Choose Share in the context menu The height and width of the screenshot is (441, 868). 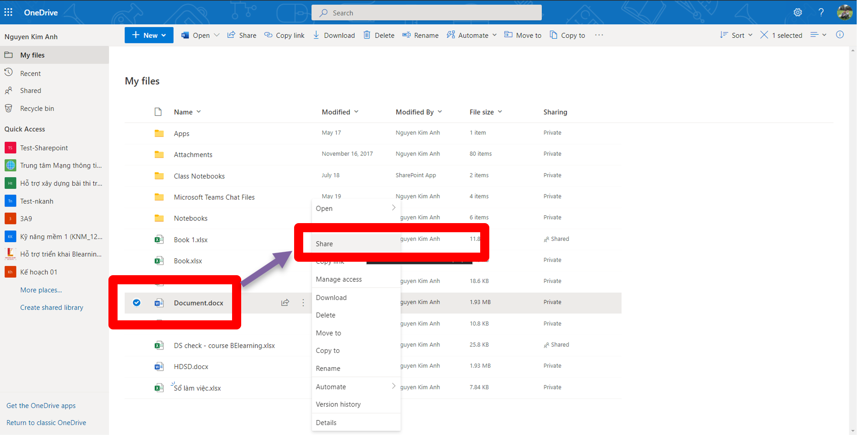tap(324, 244)
